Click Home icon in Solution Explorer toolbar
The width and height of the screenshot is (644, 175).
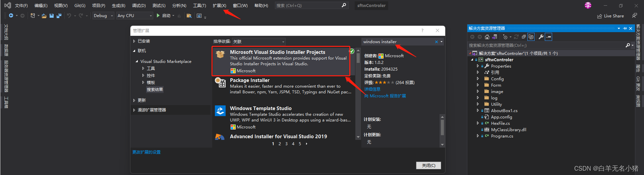(487, 37)
